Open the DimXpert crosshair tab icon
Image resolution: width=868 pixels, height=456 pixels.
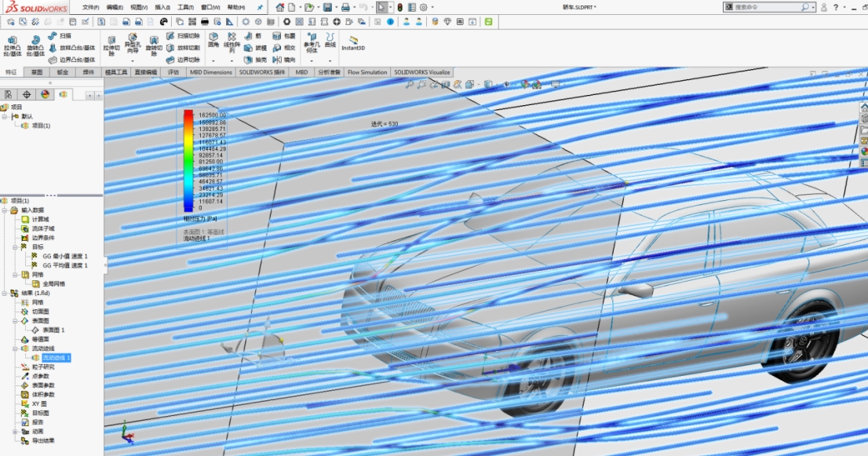[x=27, y=95]
